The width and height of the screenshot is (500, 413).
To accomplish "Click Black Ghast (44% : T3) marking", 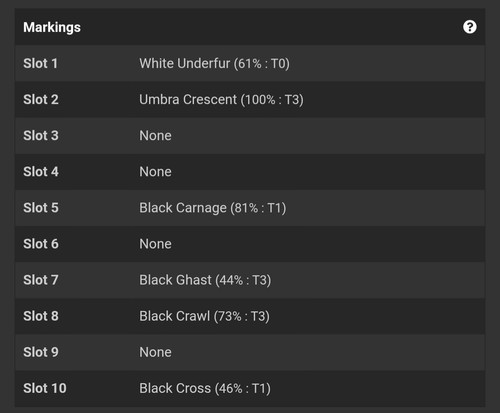I will coord(205,280).
